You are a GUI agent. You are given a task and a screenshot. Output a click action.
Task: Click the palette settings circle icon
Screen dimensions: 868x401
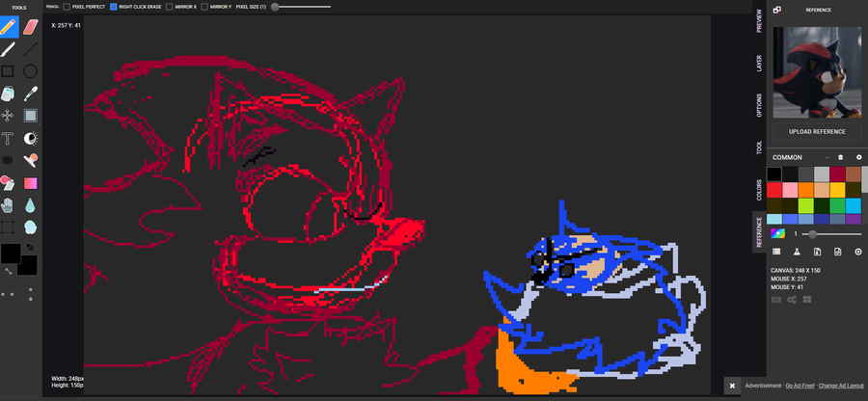(858, 158)
